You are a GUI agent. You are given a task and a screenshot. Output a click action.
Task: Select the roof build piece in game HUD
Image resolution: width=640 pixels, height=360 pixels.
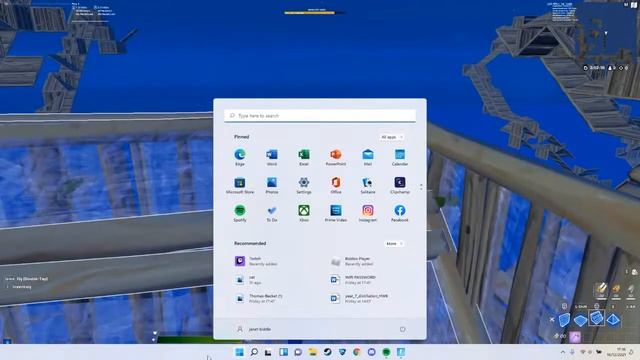pyautogui.click(x=613, y=320)
